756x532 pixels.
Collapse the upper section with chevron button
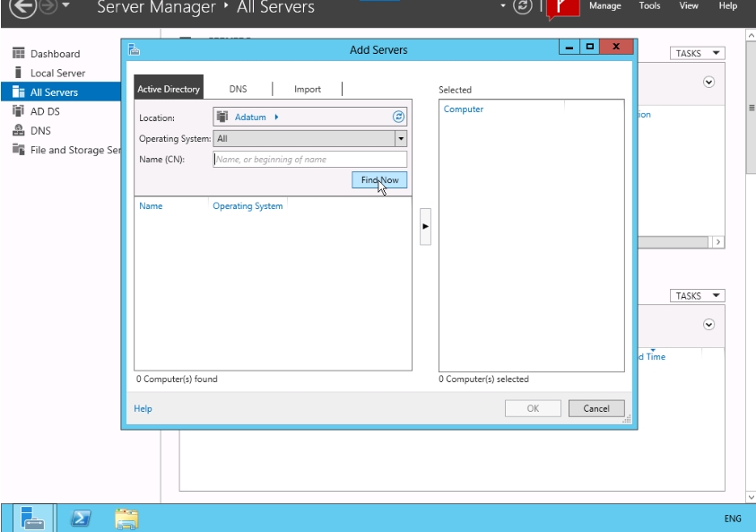(x=708, y=82)
